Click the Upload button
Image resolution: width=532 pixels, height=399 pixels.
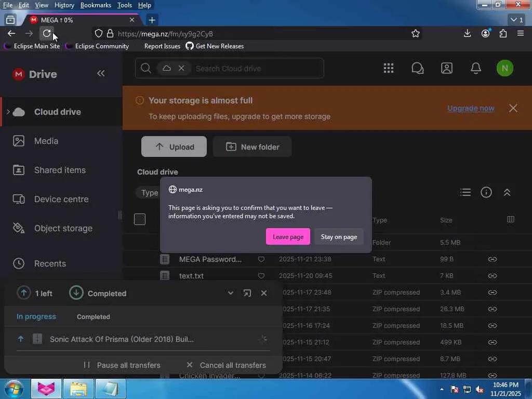click(x=174, y=147)
